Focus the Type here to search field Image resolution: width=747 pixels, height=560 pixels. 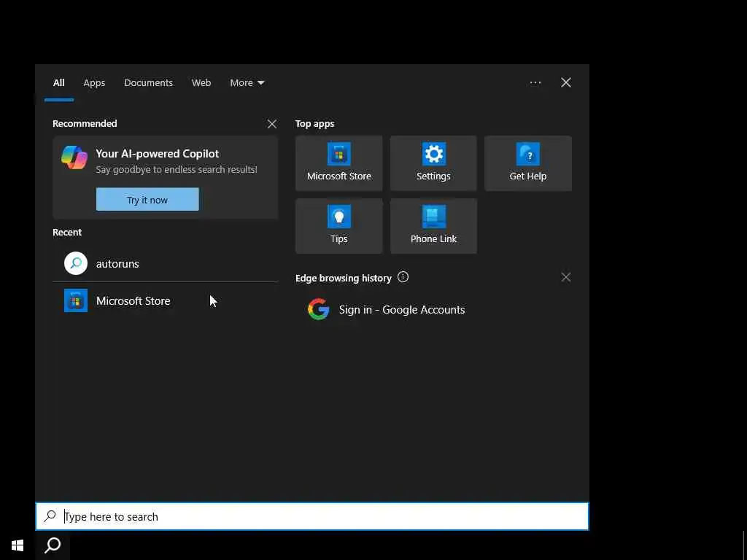[x=312, y=516]
